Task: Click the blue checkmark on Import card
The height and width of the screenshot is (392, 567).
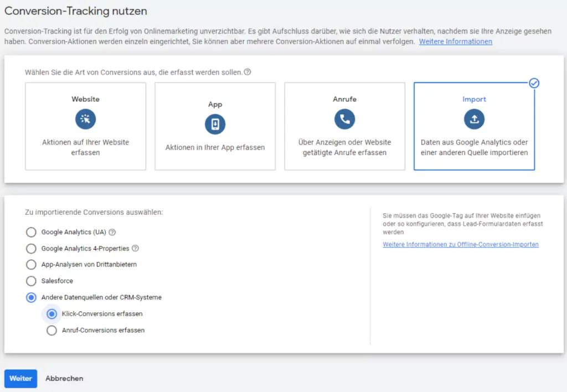Action: tap(534, 83)
